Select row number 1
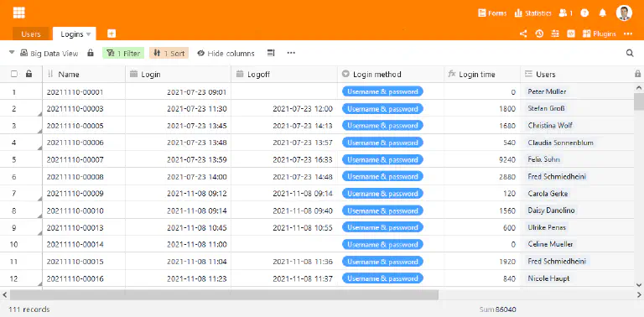The height and width of the screenshot is (317, 644). 14,92
